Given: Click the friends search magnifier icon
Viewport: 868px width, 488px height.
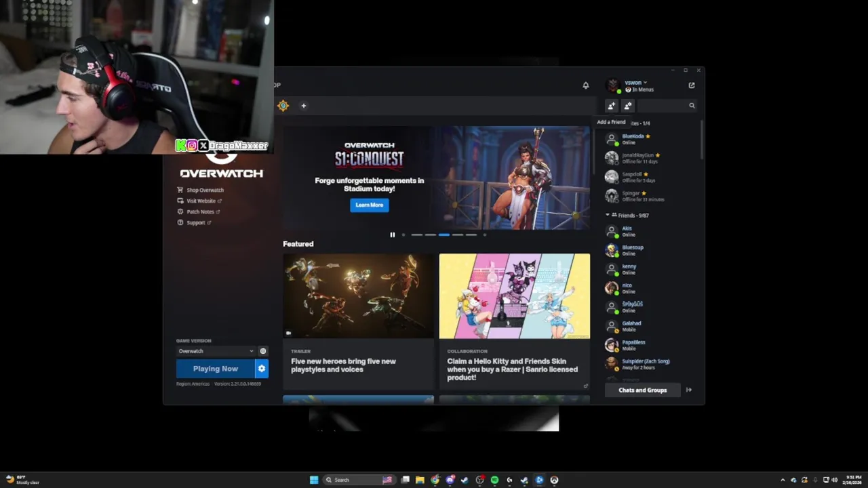Looking at the screenshot, I should click(692, 106).
